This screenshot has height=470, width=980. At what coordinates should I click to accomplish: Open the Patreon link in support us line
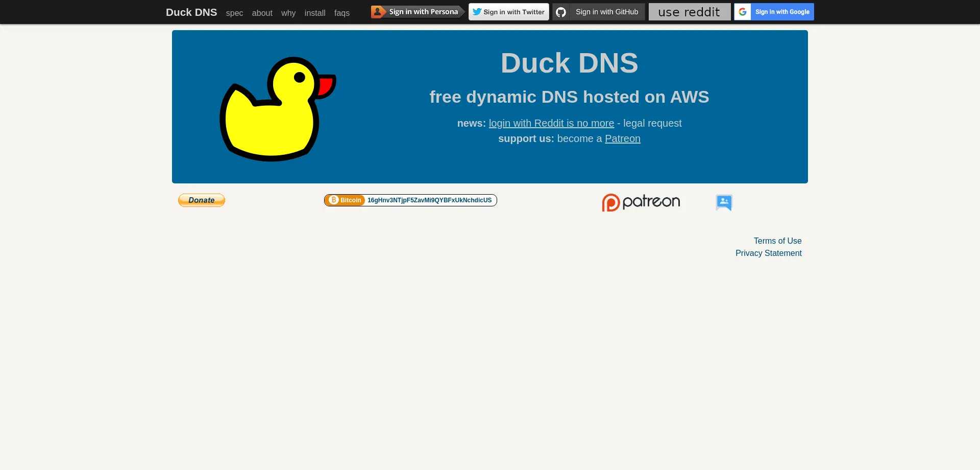(x=623, y=138)
